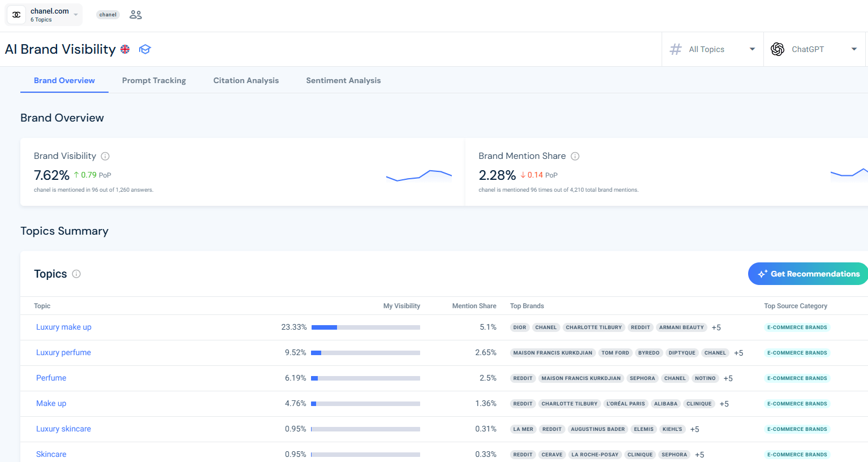Expand +5 brands in Luxury make up row
Screen dimensions: 868x462
(x=716, y=327)
